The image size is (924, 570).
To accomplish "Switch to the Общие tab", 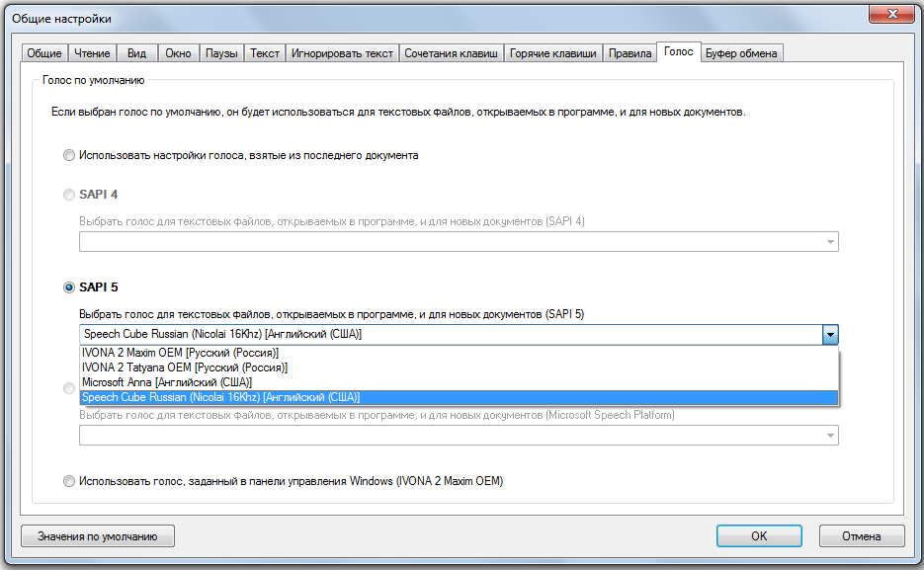I will [x=43, y=53].
